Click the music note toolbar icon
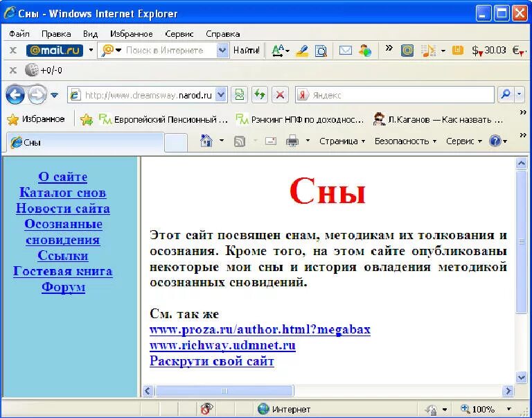 [x=428, y=51]
